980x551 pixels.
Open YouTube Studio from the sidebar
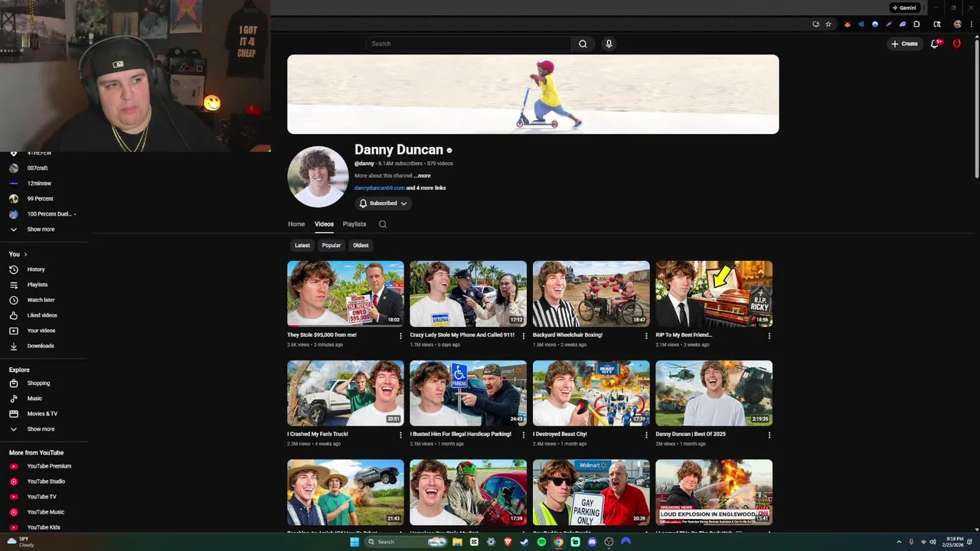45,481
